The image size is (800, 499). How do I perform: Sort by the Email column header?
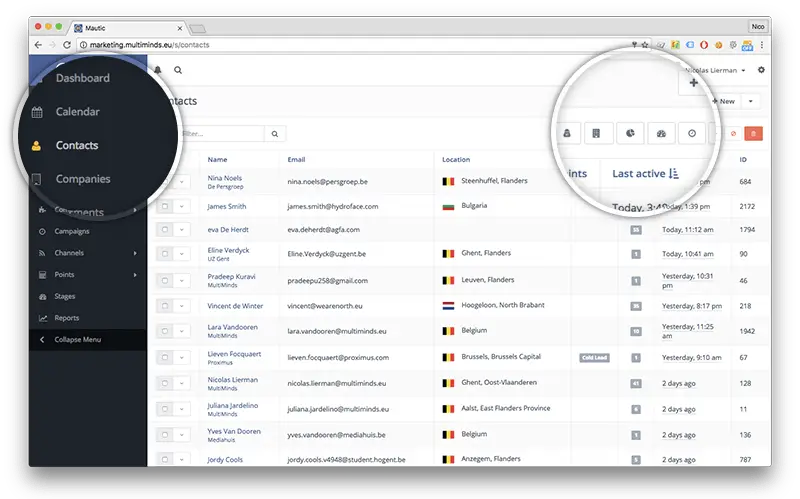pyautogui.click(x=296, y=160)
